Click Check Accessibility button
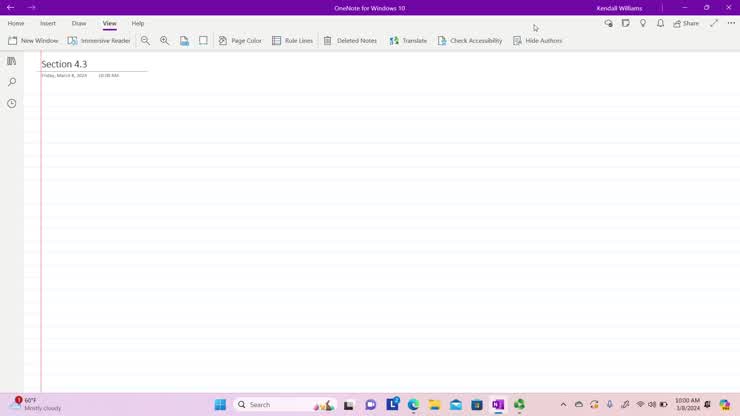The height and width of the screenshot is (416, 740). coord(470,41)
